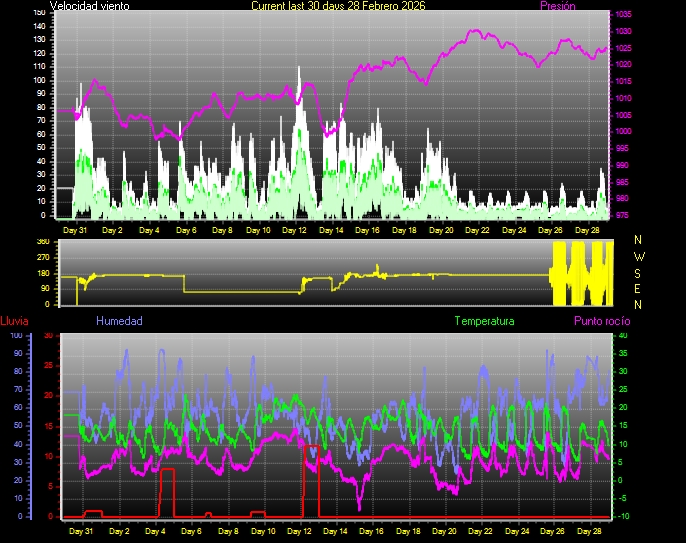Select the Punto rocío legend label
This screenshot has width=686, height=543.
(602, 321)
